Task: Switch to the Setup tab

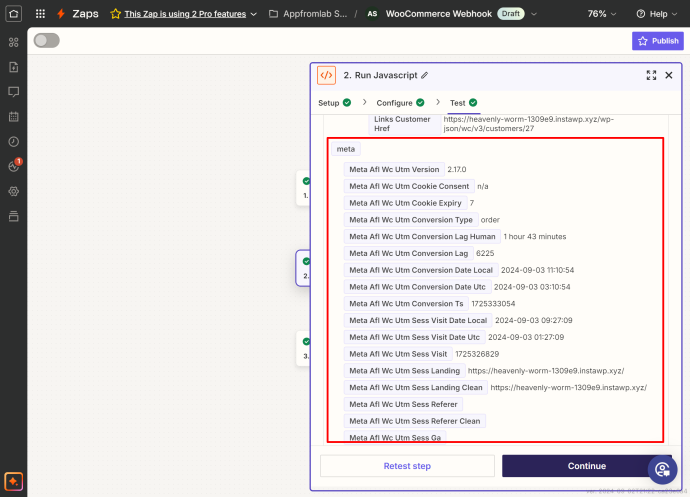Action: pyautogui.click(x=334, y=103)
